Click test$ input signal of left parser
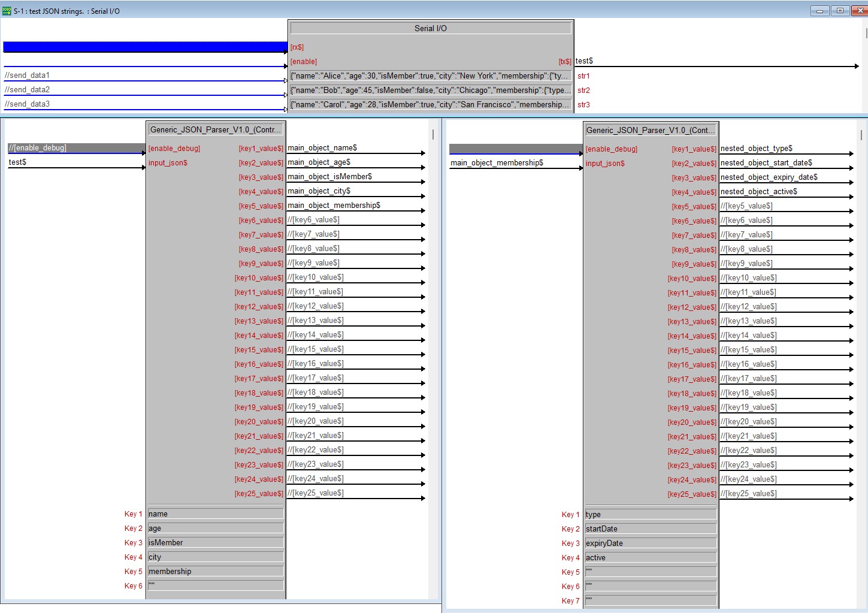The image size is (868, 613). [x=17, y=162]
